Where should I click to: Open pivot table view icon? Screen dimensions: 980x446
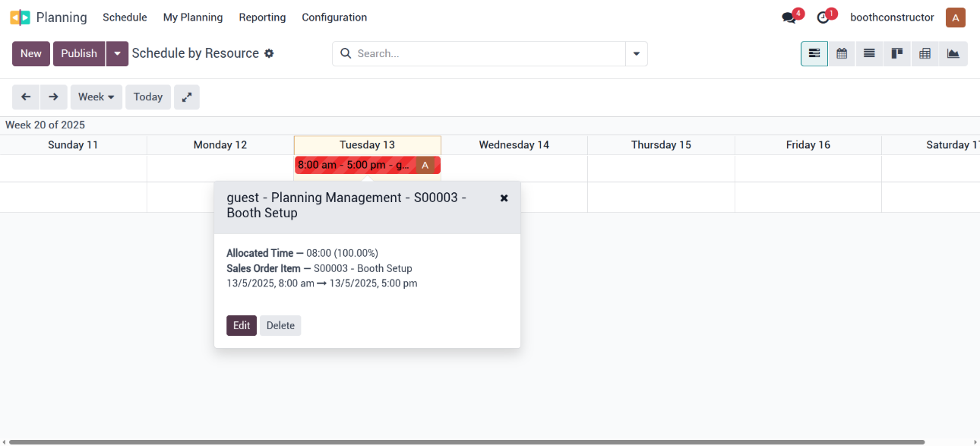pos(925,54)
